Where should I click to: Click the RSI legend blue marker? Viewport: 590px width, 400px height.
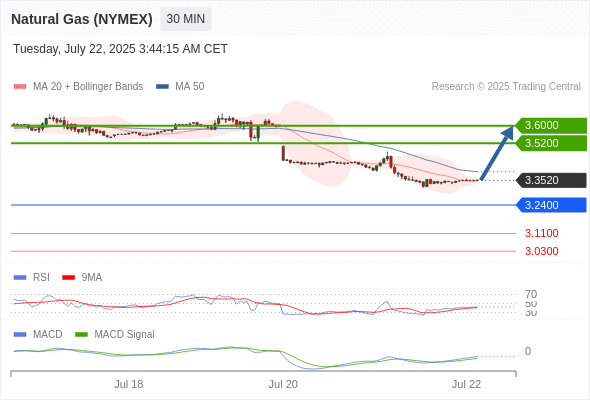tap(20, 278)
